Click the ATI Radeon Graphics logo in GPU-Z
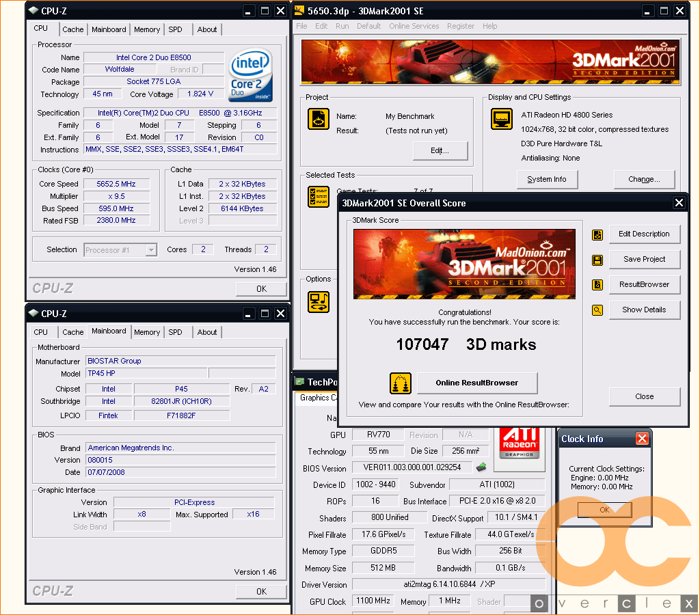This screenshot has height=615, width=700. pos(520,443)
